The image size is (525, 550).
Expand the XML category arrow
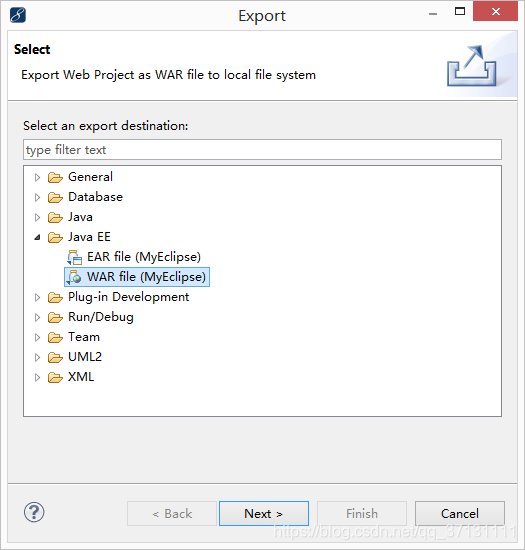point(37,377)
